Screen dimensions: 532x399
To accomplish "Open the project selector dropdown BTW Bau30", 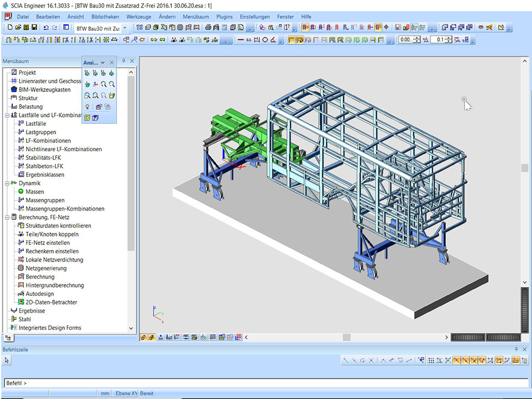I will click(x=125, y=28).
